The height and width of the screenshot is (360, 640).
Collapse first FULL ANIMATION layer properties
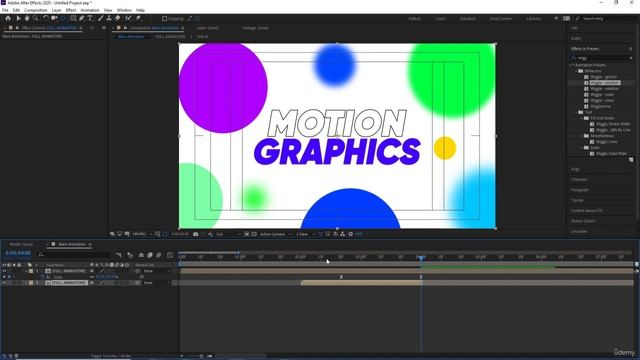(26, 271)
